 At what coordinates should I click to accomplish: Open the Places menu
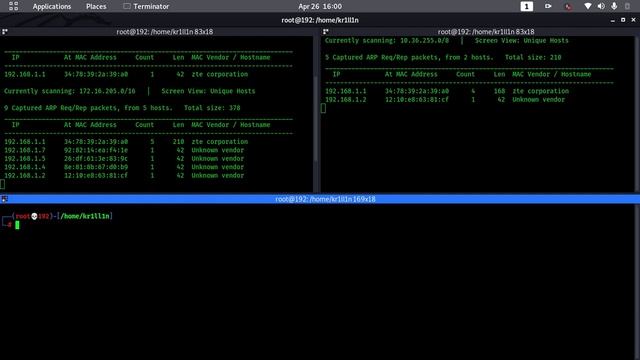coord(96,7)
